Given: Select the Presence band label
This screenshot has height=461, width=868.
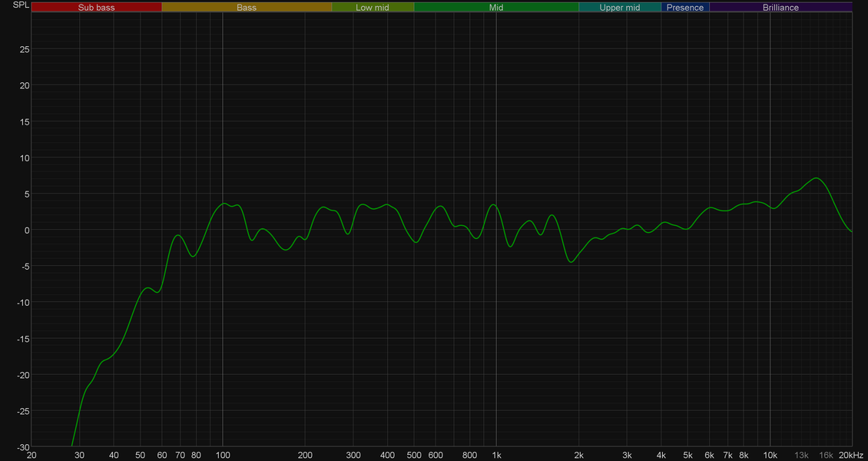Looking at the screenshot, I should [x=685, y=8].
